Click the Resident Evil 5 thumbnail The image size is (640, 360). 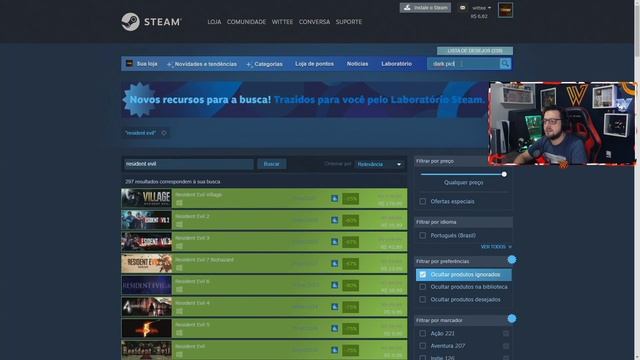point(147,328)
